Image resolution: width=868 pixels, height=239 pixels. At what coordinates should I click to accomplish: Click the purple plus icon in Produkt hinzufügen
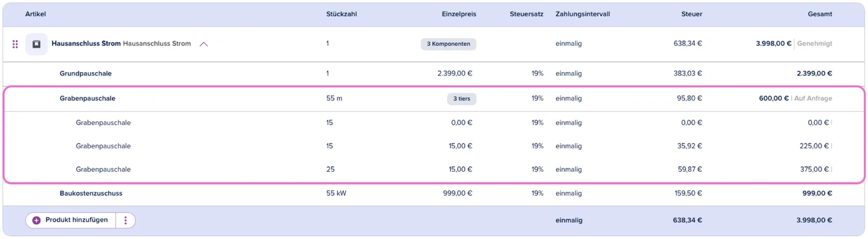(x=36, y=221)
